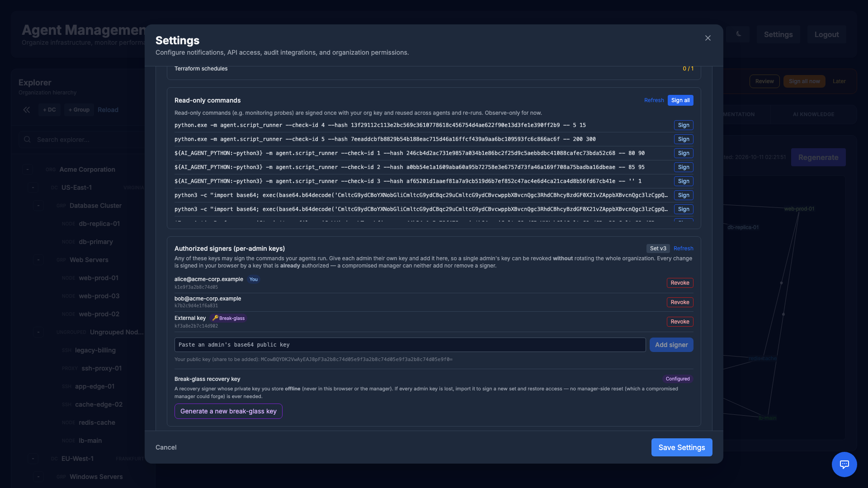Image resolution: width=868 pixels, height=488 pixels.
Task: Refresh the read-only commands list
Action: tap(654, 100)
